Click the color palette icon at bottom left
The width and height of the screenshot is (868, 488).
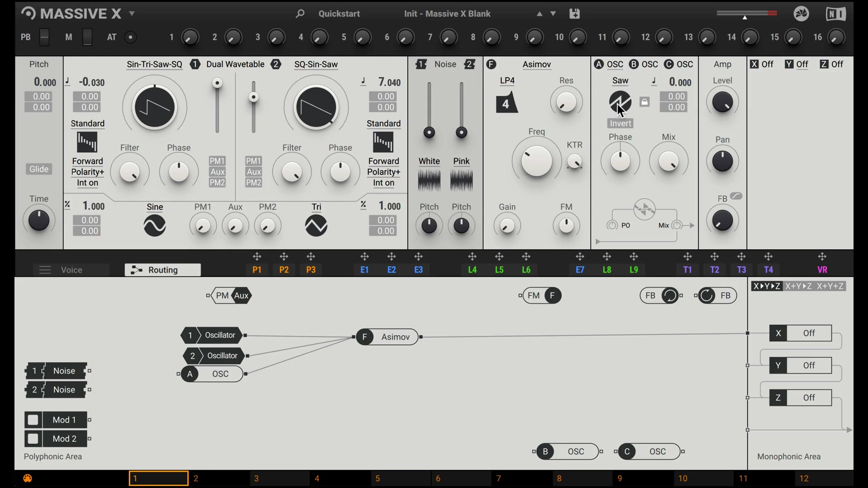28,479
